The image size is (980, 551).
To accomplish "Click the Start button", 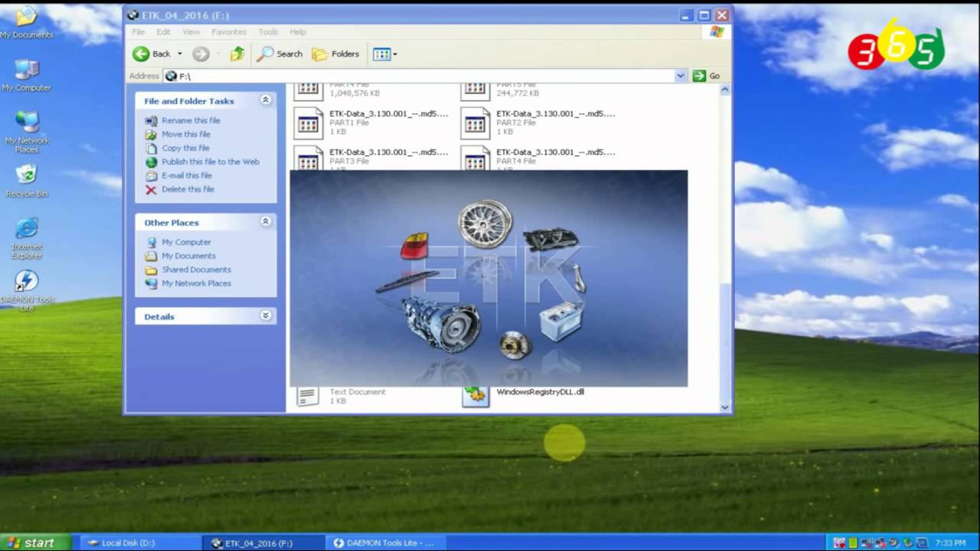I will [35, 543].
